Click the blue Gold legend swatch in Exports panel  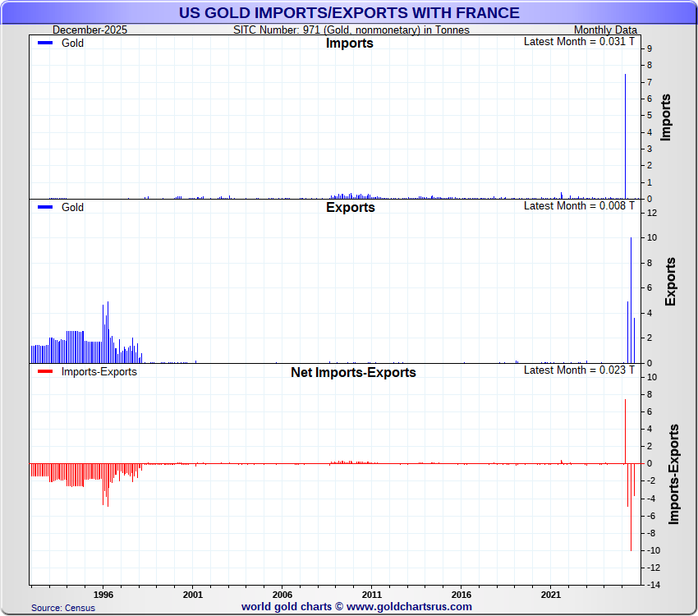pyautogui.click(x=46, y=208)
